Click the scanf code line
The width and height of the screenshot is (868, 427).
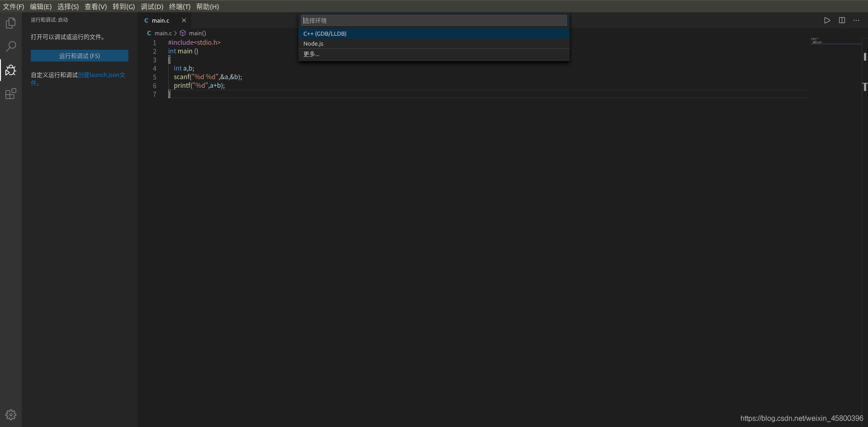208,77
